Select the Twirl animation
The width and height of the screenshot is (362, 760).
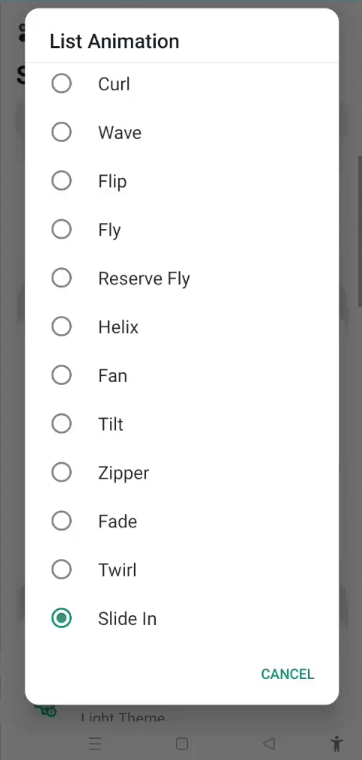pyautogui.click(x=62, y=570)
